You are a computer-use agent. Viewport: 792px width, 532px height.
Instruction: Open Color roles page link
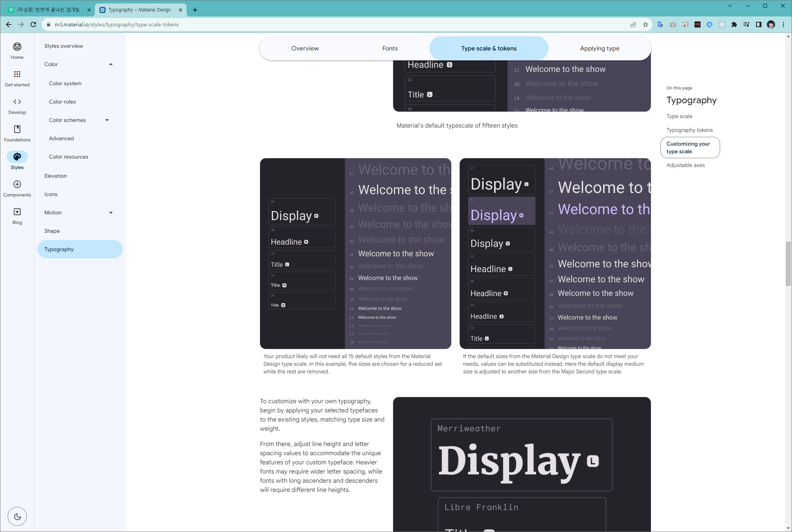tap(62, 102)
